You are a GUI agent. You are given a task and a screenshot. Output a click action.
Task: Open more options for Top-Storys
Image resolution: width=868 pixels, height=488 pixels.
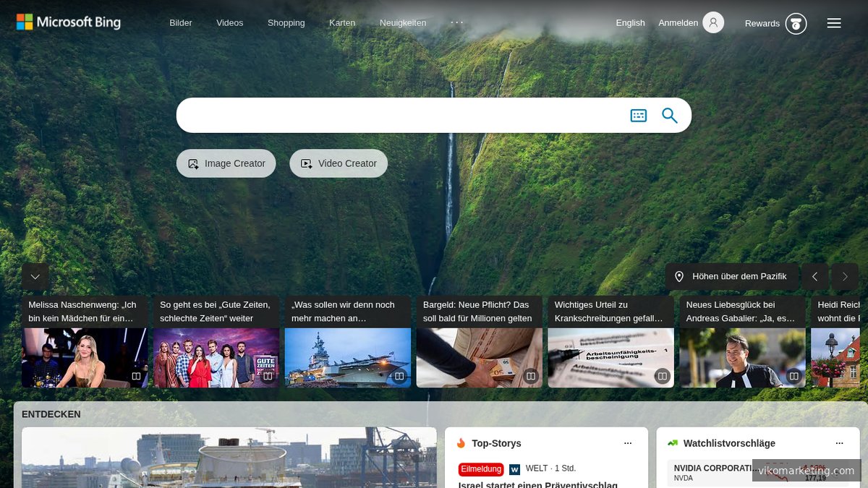point(627,443)
